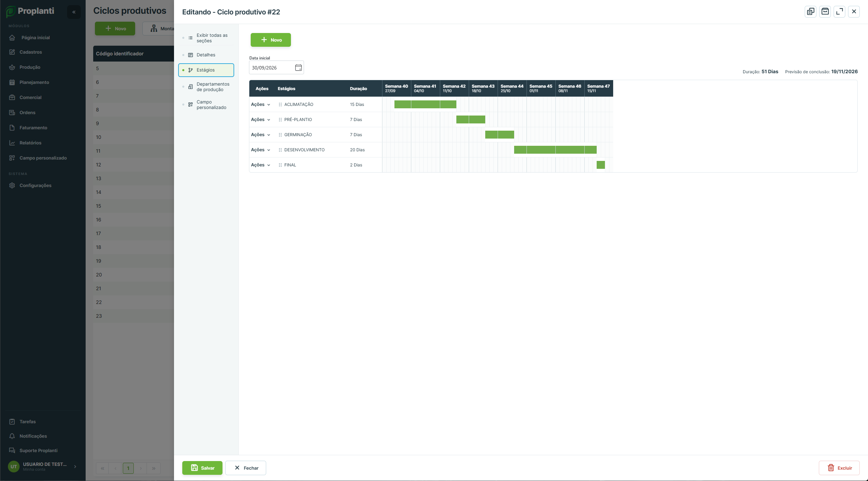Click the Salvar button
This screenshot has height=481, width=868.
(x=202, y=468)
